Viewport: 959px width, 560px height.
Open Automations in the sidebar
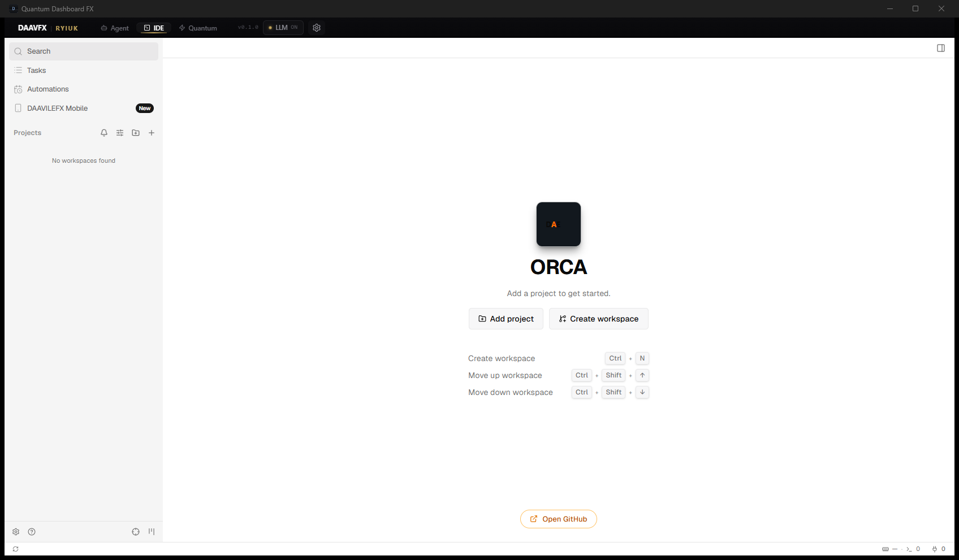(x=84, y=89)
